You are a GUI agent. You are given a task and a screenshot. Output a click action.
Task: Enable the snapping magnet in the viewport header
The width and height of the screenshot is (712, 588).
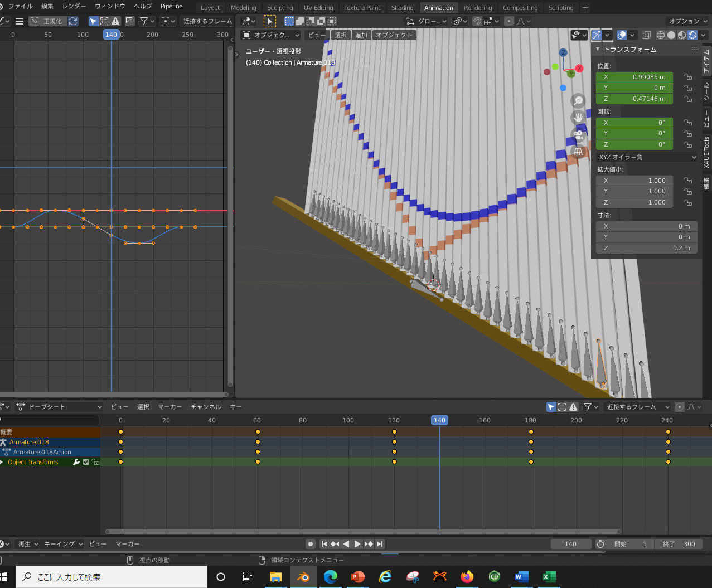[x=477, y=21]
